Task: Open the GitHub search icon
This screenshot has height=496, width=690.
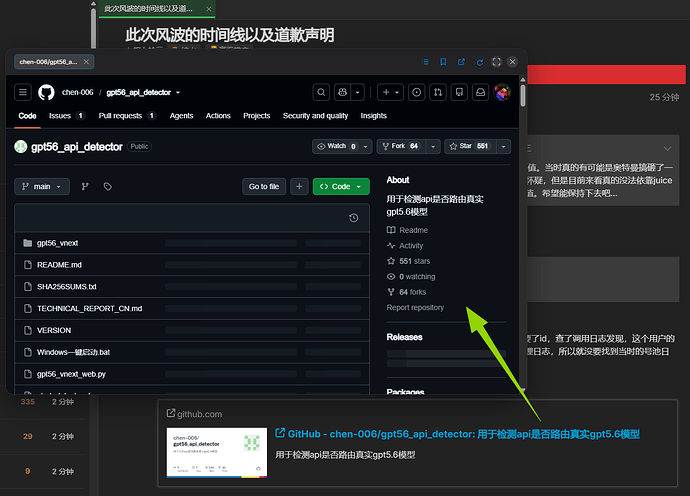Action: [x=321, y=92]
